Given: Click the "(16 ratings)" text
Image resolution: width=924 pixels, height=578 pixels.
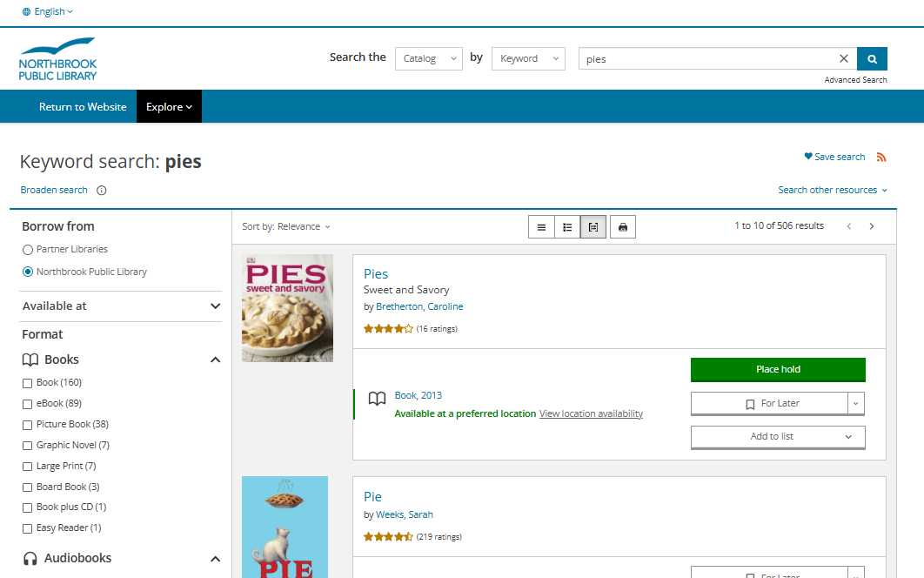Looking at the screenshot, I should click(437, 329).
